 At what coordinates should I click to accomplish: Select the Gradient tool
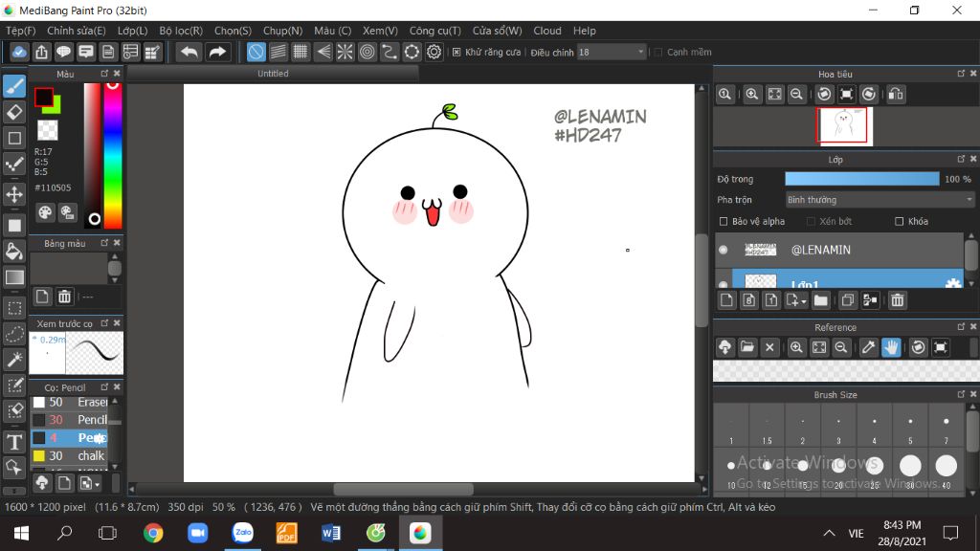tap(15, 277)
